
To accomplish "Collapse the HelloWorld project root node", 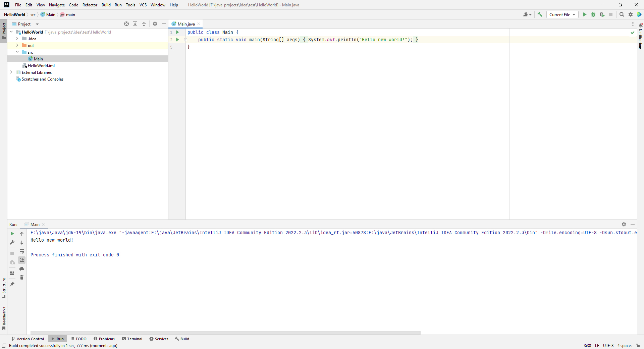I will coord(11,32).
